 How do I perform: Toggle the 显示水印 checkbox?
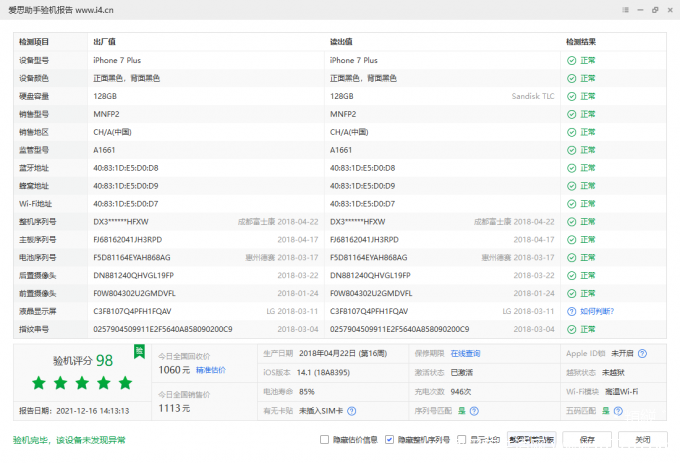[x=462, y=440]
